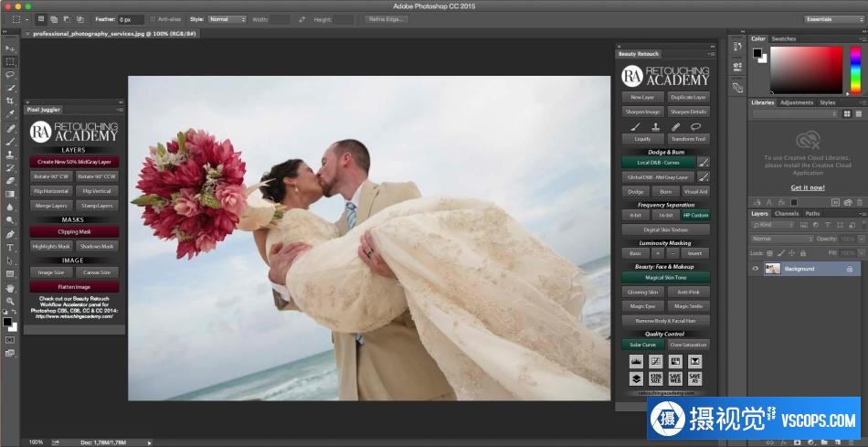868x447 pixels.
Task: Click the foreground color swatch in Color panel
Action: [x=757, y=53]
